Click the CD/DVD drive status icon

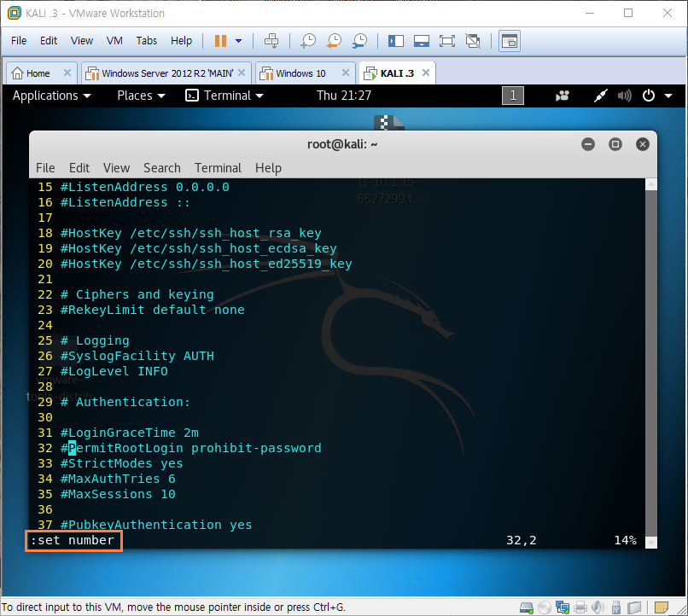click(x=544, y=607)
